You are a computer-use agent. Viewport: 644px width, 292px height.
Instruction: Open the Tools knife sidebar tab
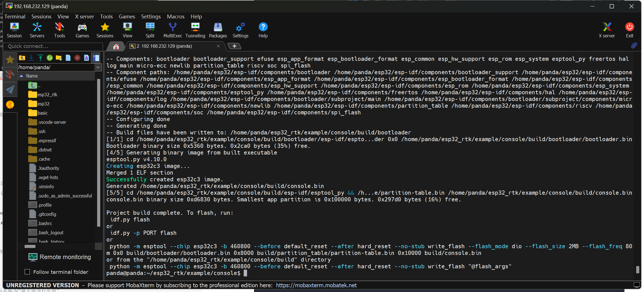(x=10, y=74)
